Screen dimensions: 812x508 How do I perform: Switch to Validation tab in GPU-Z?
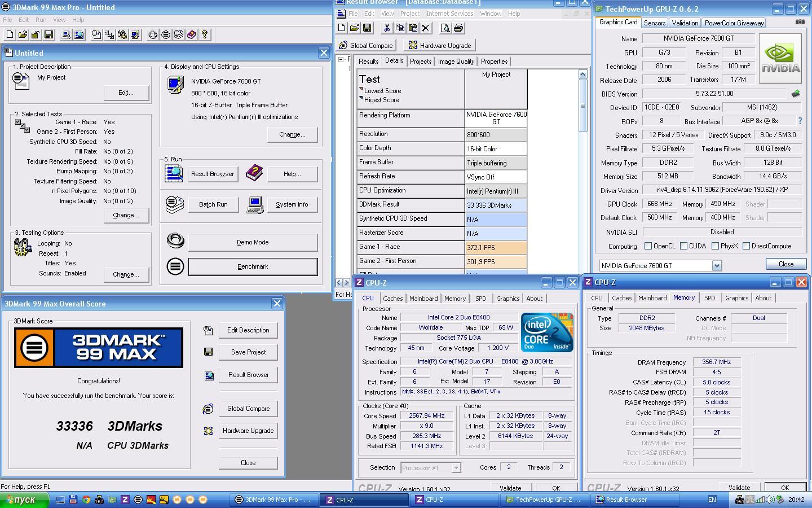coord(685,23)
